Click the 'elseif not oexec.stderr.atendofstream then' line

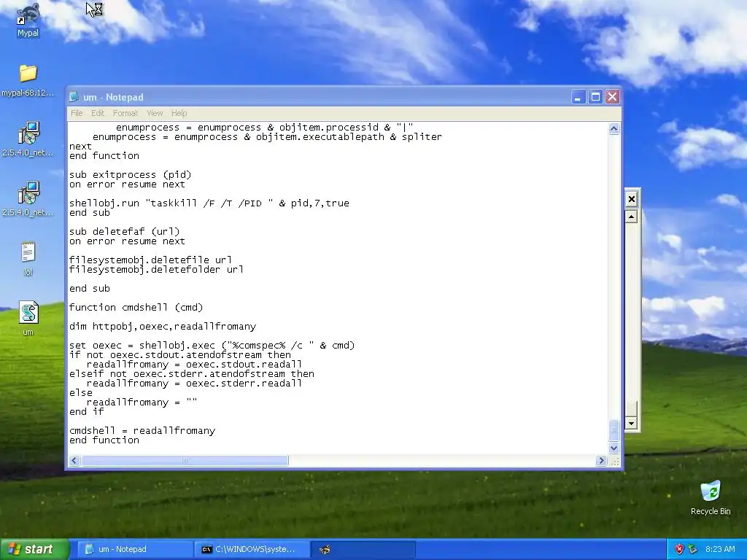pos(192,374)
